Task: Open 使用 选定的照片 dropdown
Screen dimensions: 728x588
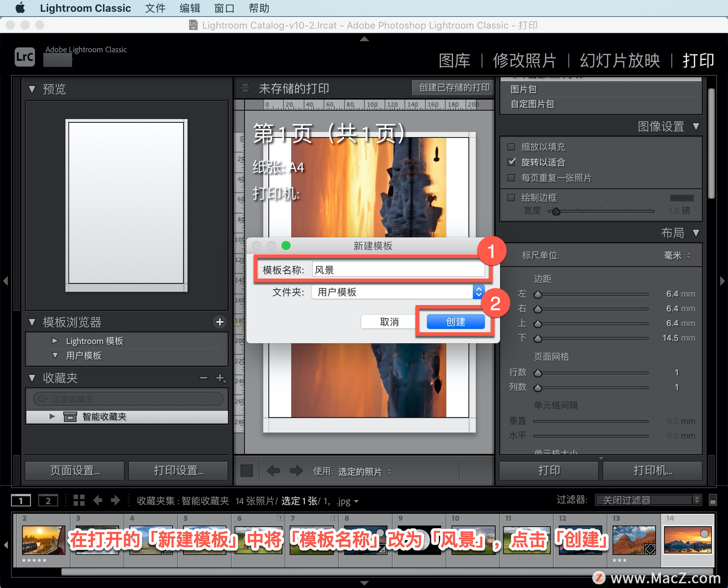Action: click(364, 472)
